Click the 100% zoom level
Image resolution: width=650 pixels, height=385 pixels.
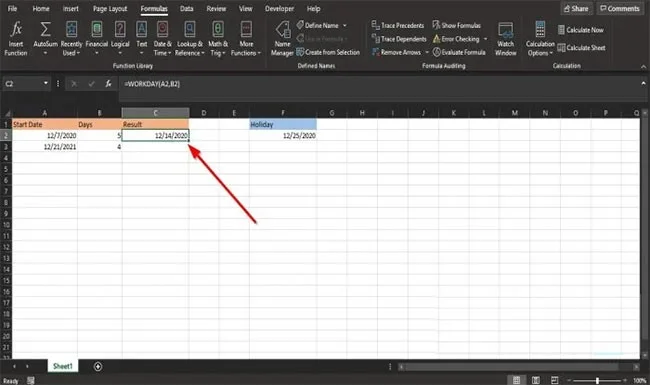coord(640,380)
